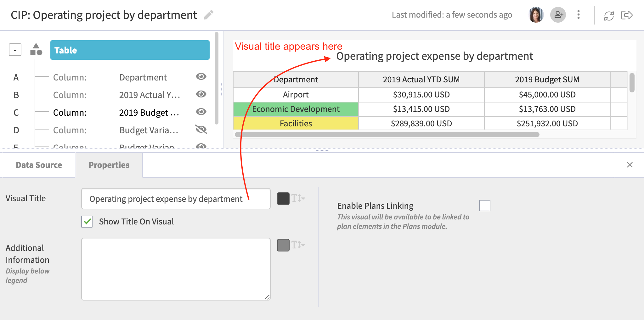Select the Table element header

130,50
